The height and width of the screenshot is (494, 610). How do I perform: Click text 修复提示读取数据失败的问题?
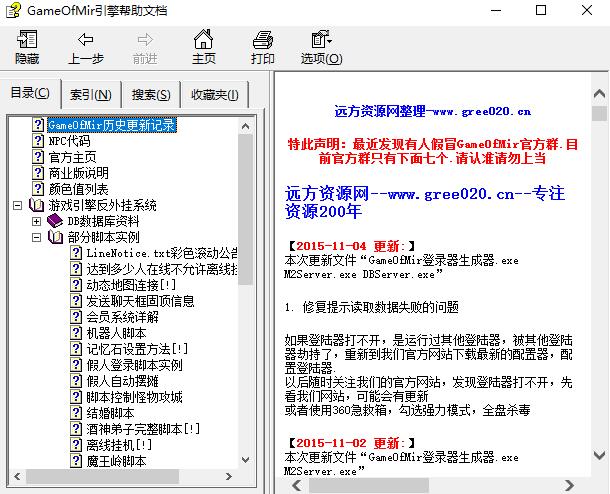click(x=380, y=307)
